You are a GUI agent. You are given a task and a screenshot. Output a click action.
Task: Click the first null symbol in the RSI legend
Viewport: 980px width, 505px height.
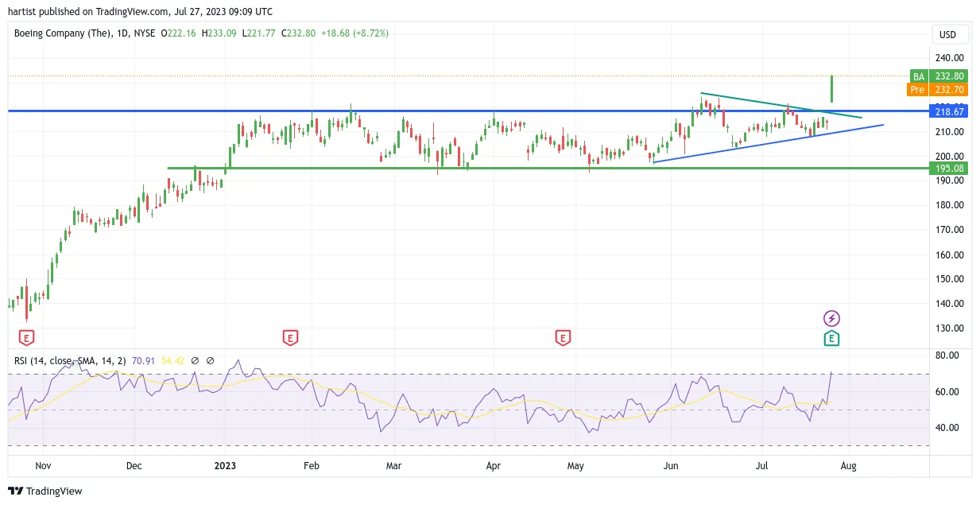point(195,360)
